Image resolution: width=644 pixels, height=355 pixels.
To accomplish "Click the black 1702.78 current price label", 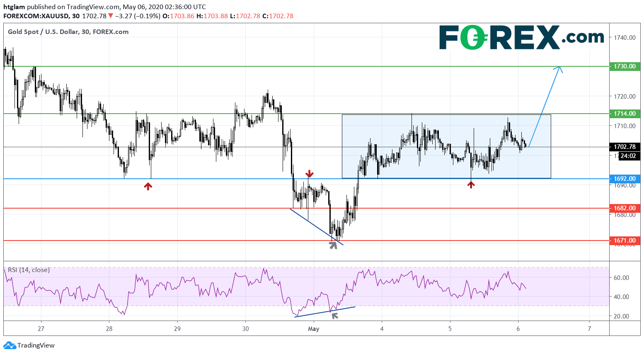I will (x=625, y=147).
